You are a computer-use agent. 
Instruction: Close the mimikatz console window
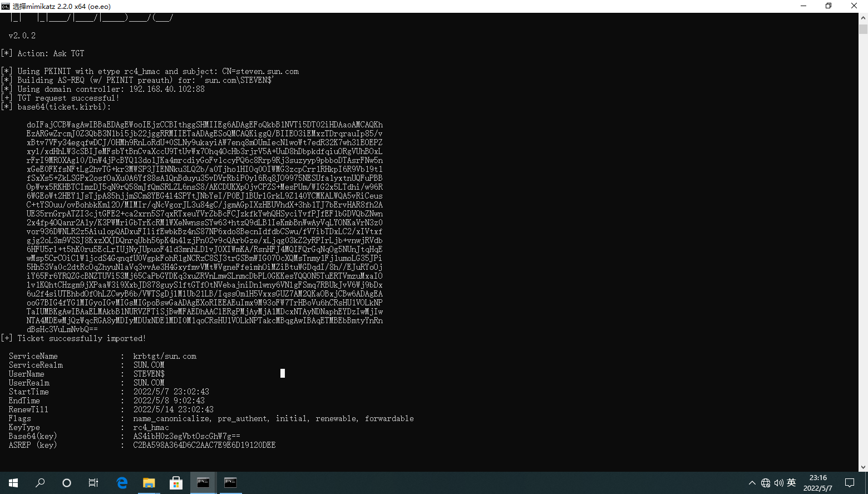pyautogui.click(x=854, y=6)
